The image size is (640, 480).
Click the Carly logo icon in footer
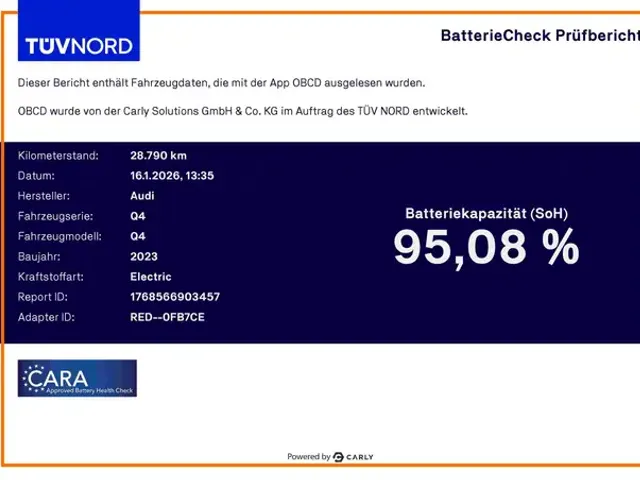point(339,457)
